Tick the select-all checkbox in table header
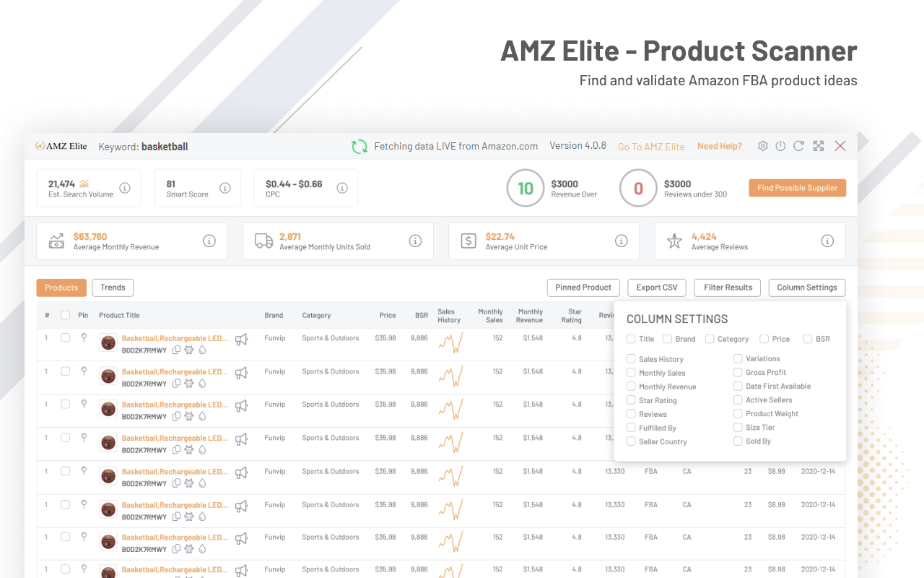Viewport: 924px width, 578px height. 66,315
